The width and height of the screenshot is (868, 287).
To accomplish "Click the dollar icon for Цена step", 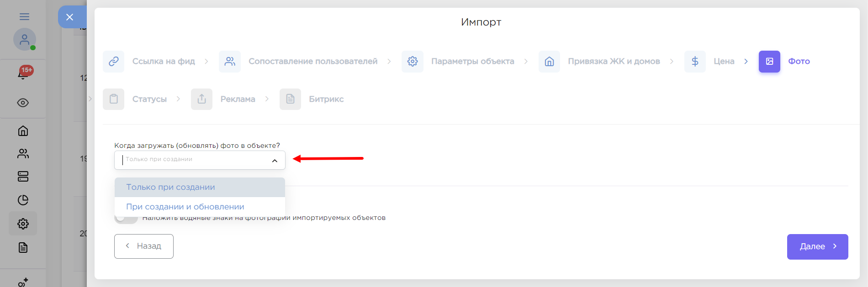I will (x=695, y=62).
